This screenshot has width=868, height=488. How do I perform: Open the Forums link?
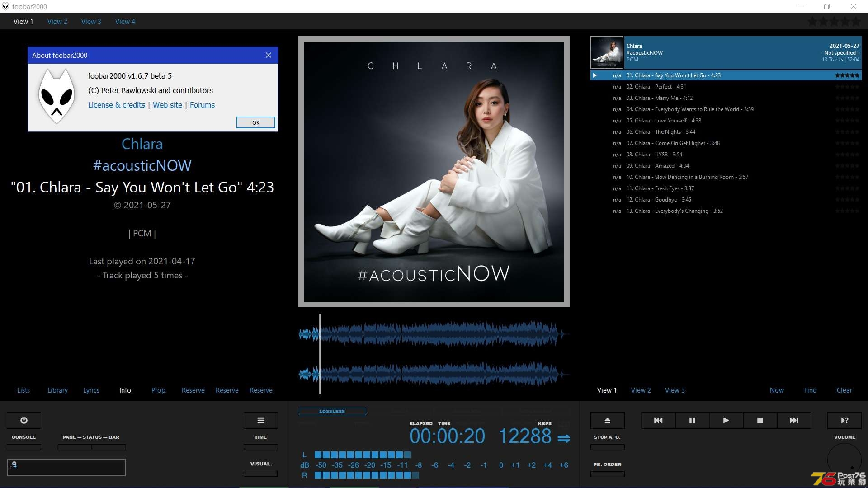(x=202, y=105)
